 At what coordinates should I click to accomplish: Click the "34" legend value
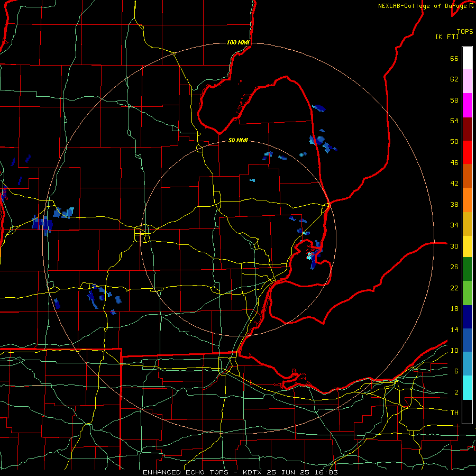click(x=454, y=225)
